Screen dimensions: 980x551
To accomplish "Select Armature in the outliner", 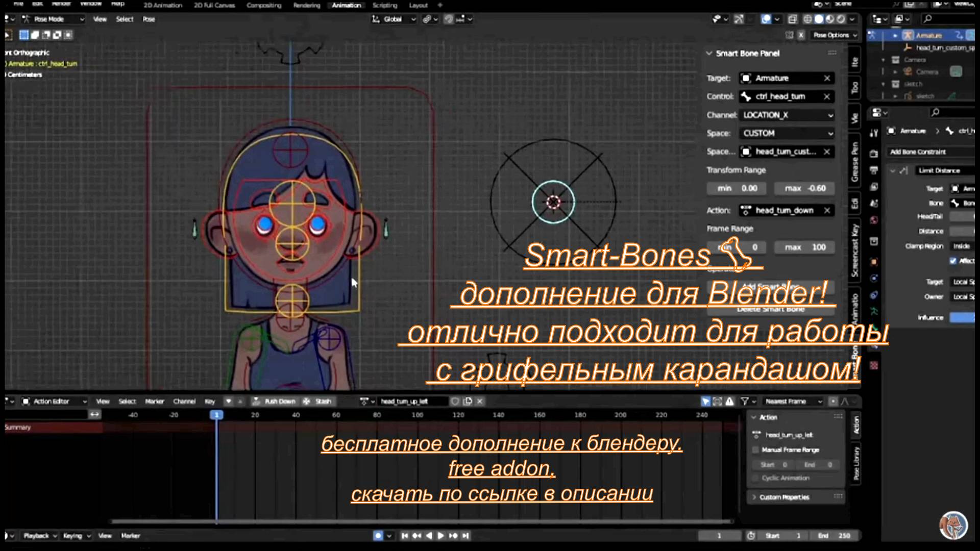I will tap(928, 35).
